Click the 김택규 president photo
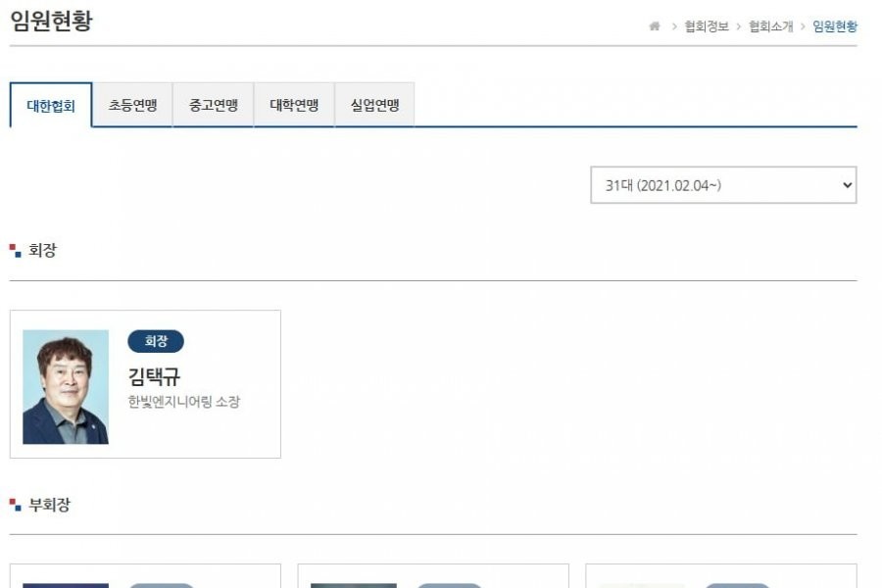882x588 pixels. pos(66,387)
